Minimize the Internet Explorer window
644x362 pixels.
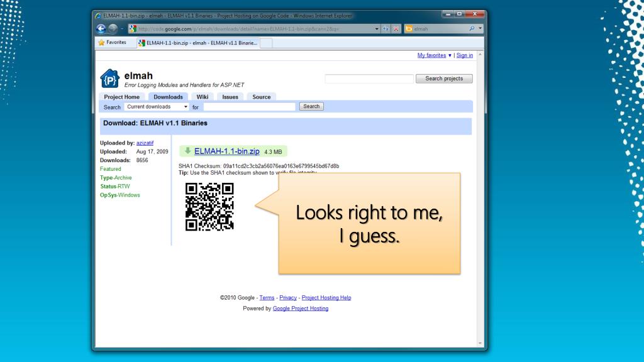[448, 14]
